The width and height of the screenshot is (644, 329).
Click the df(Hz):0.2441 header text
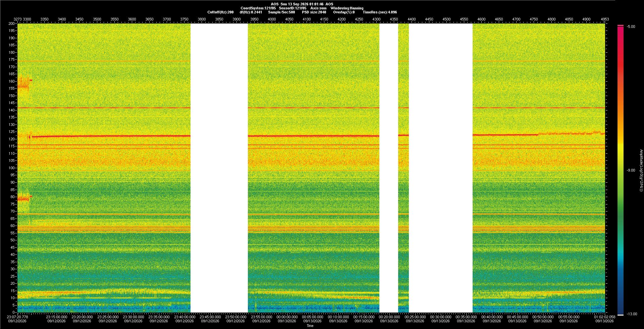[251, 12]
